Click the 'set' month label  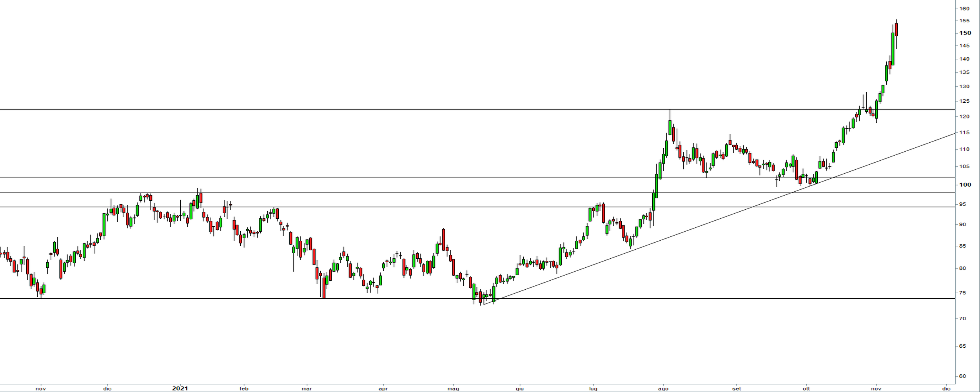tap(737, 388)
